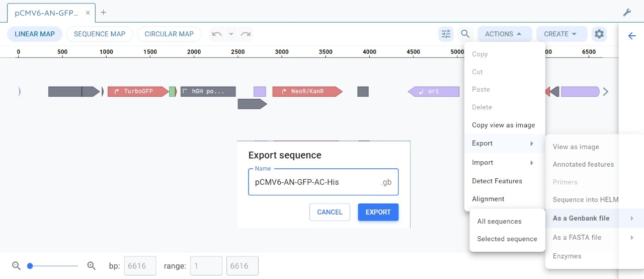Click the wrench tools icon
Image resolution: width=644 pixels, height=279 pixels.
click(627, 13)
